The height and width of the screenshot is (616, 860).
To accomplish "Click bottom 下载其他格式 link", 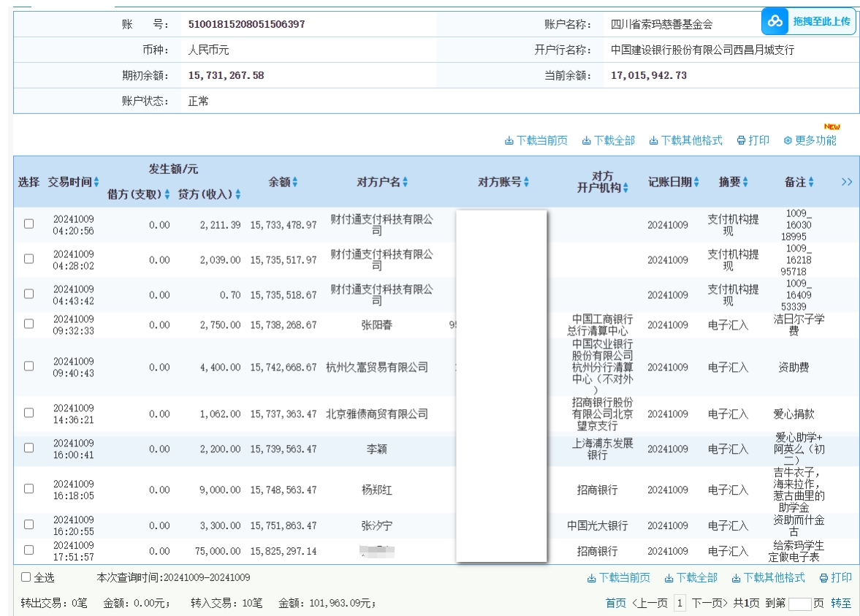I will [x=774, y=577].
